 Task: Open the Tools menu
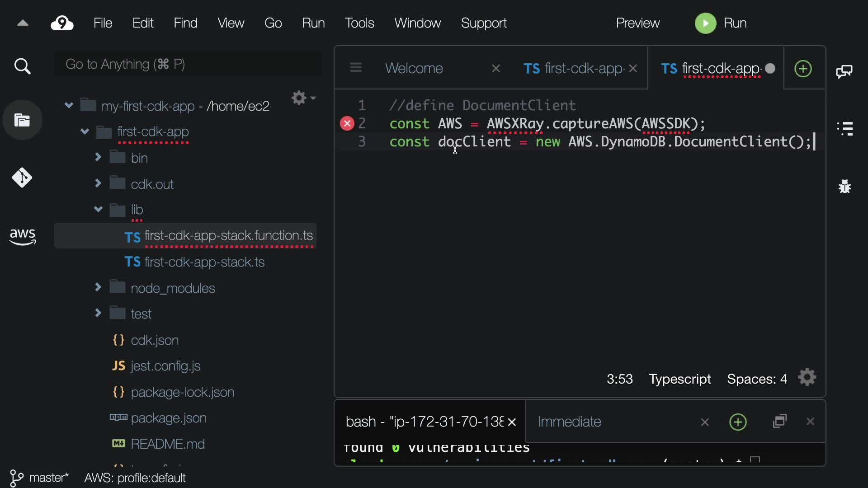359,23
